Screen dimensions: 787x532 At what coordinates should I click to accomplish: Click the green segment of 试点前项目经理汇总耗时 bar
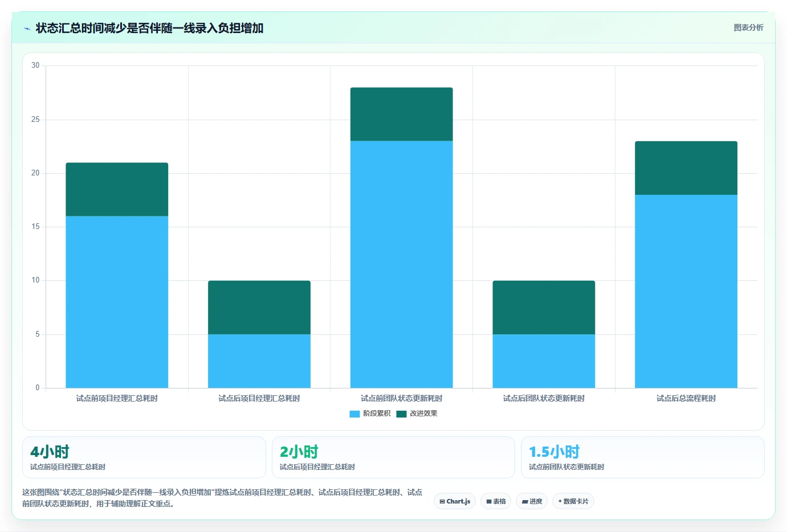pos(117,190)
